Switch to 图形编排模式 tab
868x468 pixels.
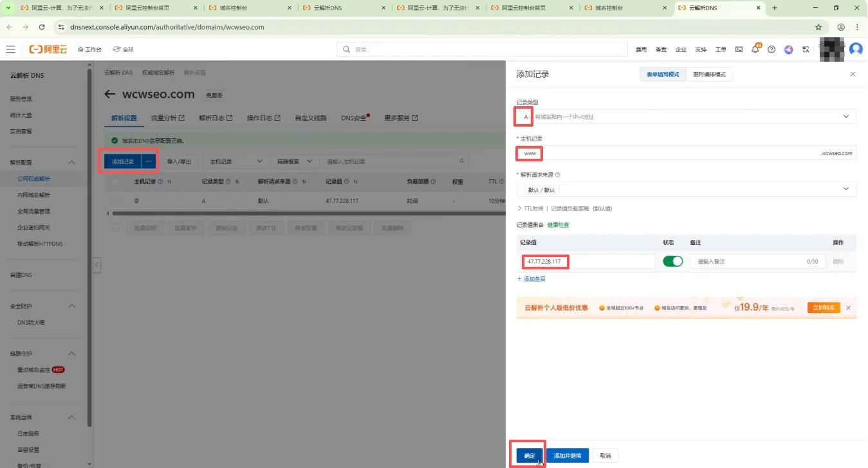click(x=709, y=75)
